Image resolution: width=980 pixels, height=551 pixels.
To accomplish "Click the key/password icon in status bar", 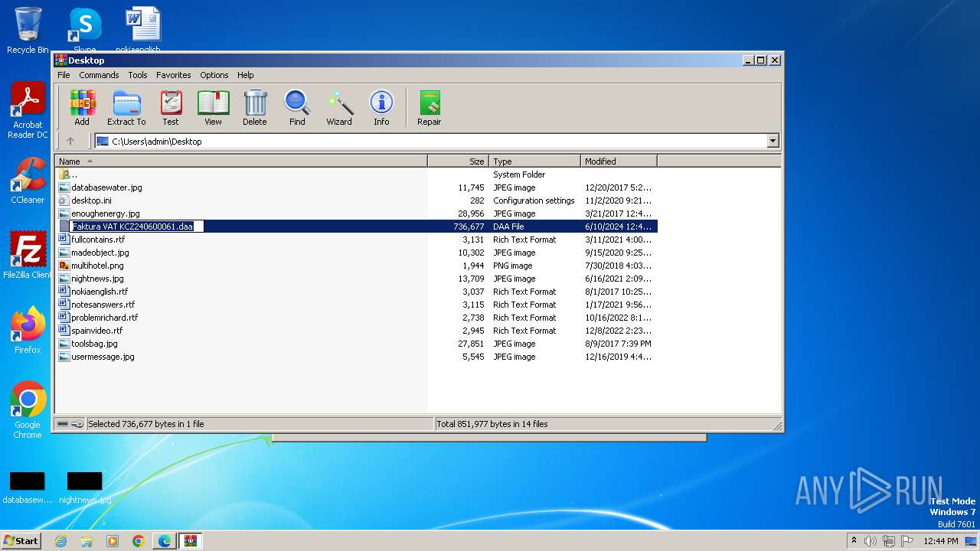I will pyautogui.click(x=77, y=424).
